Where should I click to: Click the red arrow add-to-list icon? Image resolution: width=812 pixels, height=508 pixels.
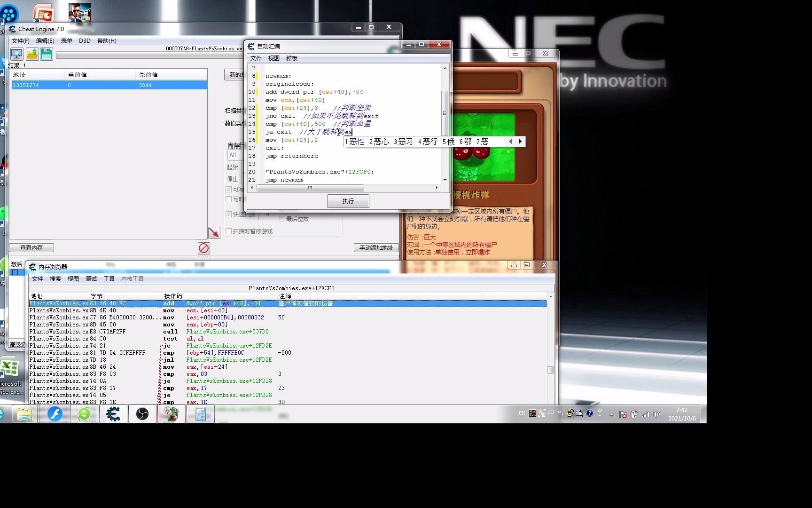click(x=214, y=232)
